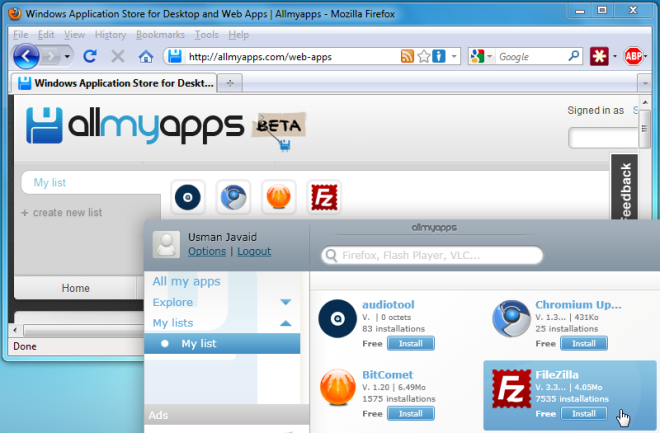Select My list in the sidebar

(222, 343)
